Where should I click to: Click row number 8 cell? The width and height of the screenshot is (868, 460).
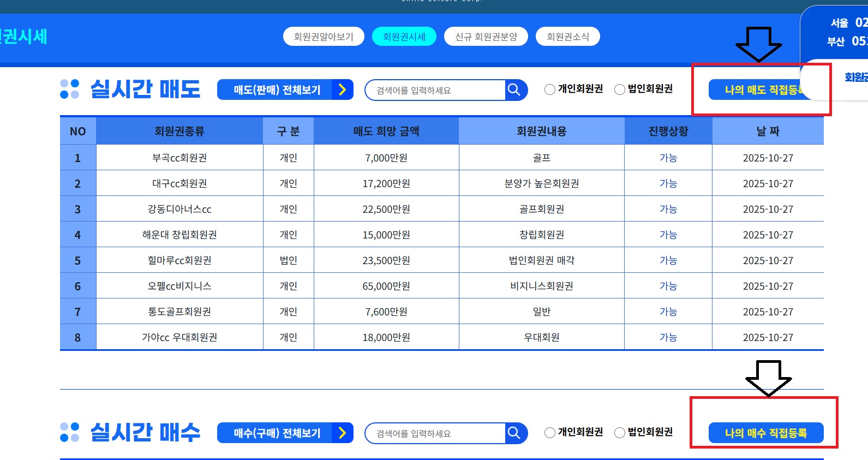point(78,337)
